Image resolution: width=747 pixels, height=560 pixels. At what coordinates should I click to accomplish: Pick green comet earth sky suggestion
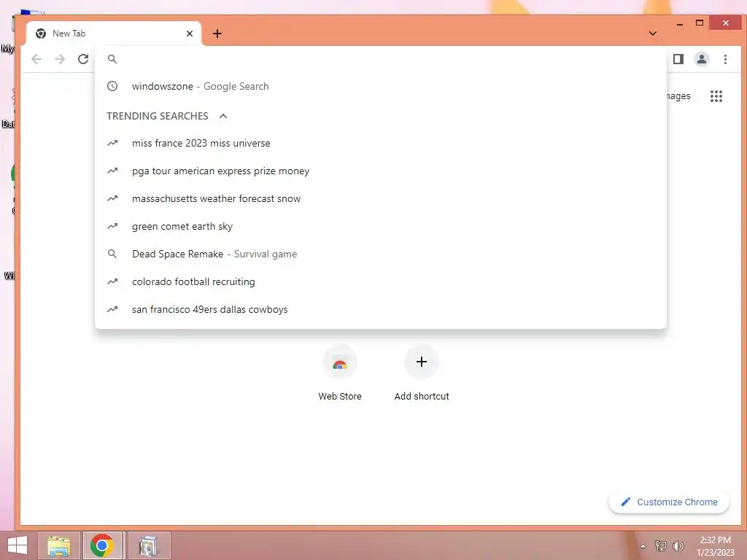tap(380, 226)
